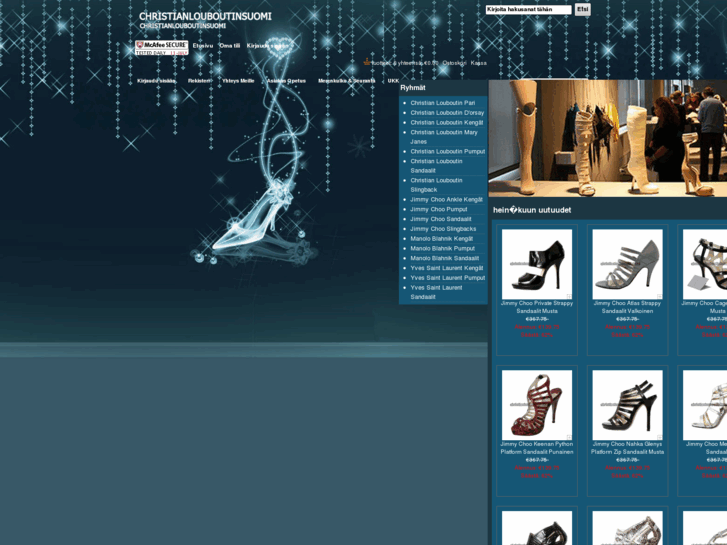Open the Etusivu menu item
The width and height of the screenshot is (727, 545).
tap(203, 45)
